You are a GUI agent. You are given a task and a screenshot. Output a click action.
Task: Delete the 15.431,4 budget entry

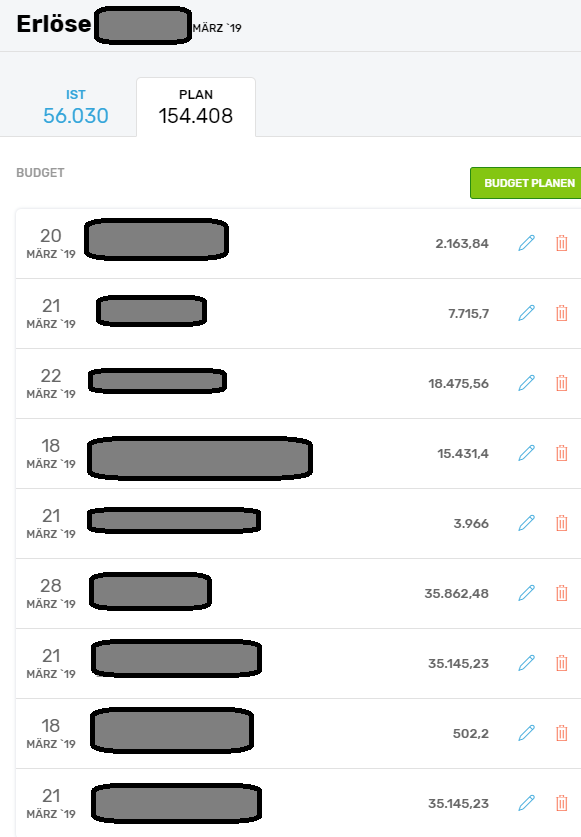pyautogui.click(x=562, y=453)
